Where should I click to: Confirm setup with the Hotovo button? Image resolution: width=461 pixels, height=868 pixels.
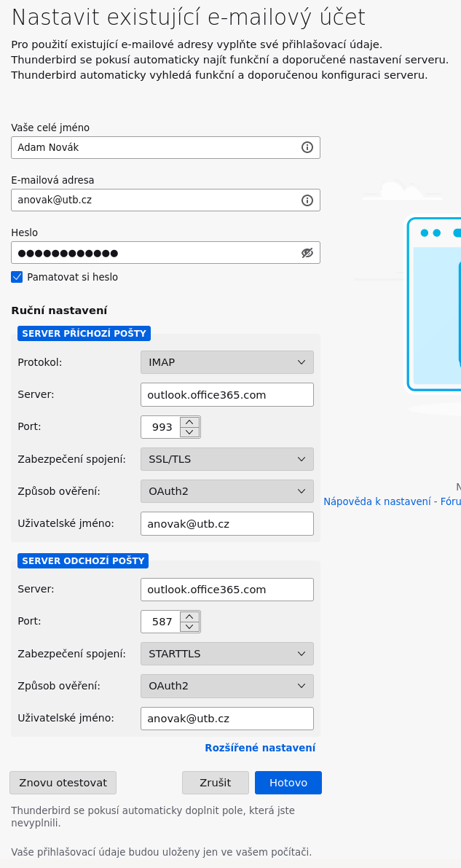(x=288, y=783)
